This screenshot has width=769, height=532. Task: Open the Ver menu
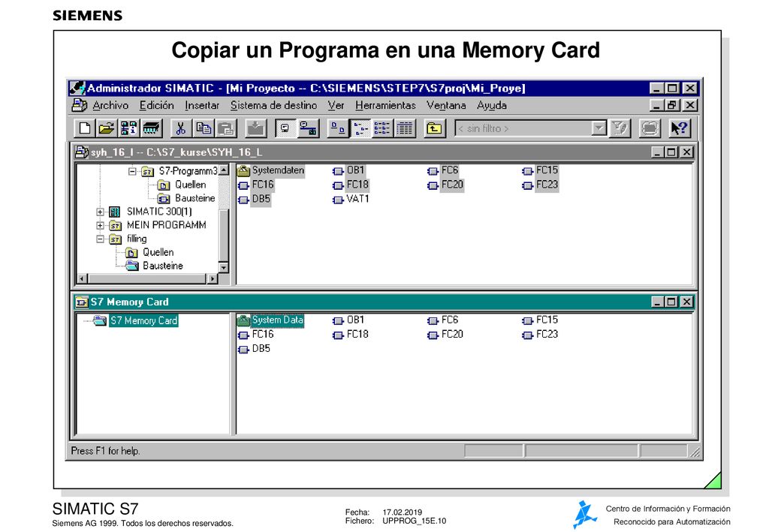click(336, 105)
